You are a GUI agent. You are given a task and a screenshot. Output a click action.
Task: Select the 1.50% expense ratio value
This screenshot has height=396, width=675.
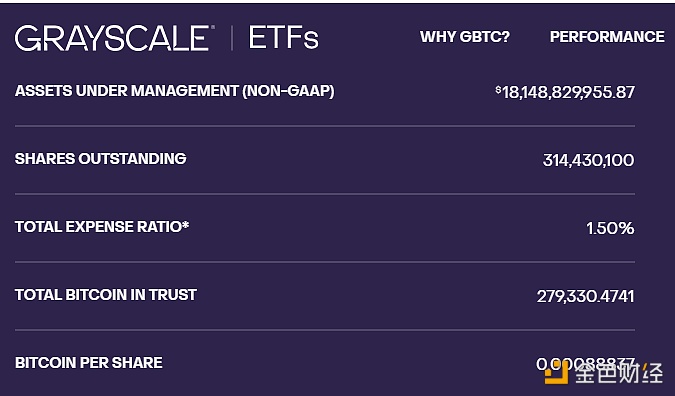coord(610,228)
